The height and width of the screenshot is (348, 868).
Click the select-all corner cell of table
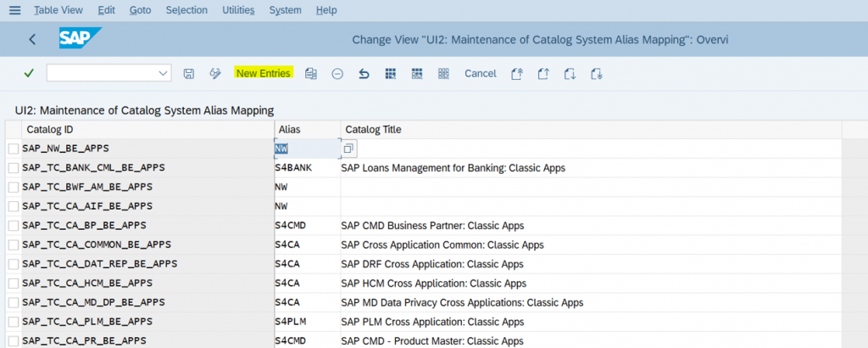tap(14, 130)
